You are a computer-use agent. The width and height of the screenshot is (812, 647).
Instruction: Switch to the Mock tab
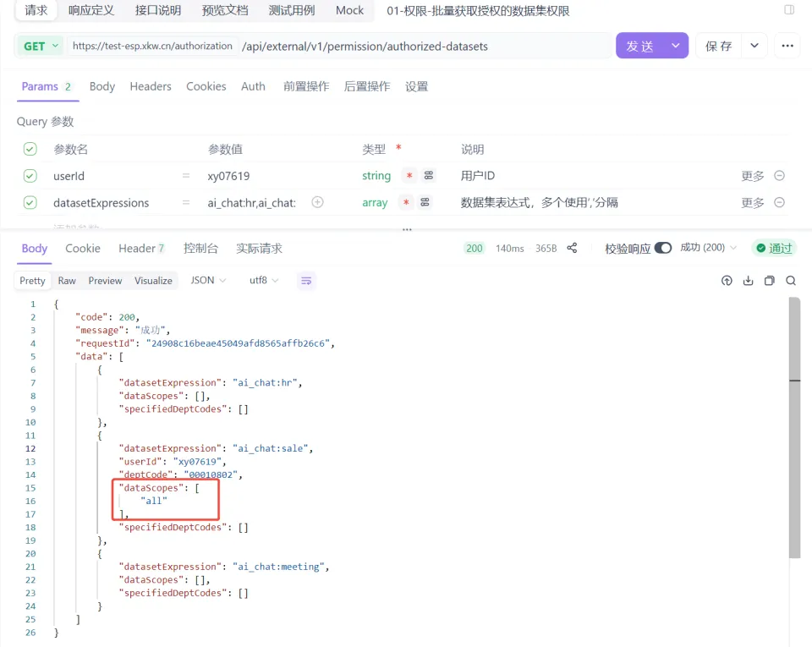coord(349,11)
